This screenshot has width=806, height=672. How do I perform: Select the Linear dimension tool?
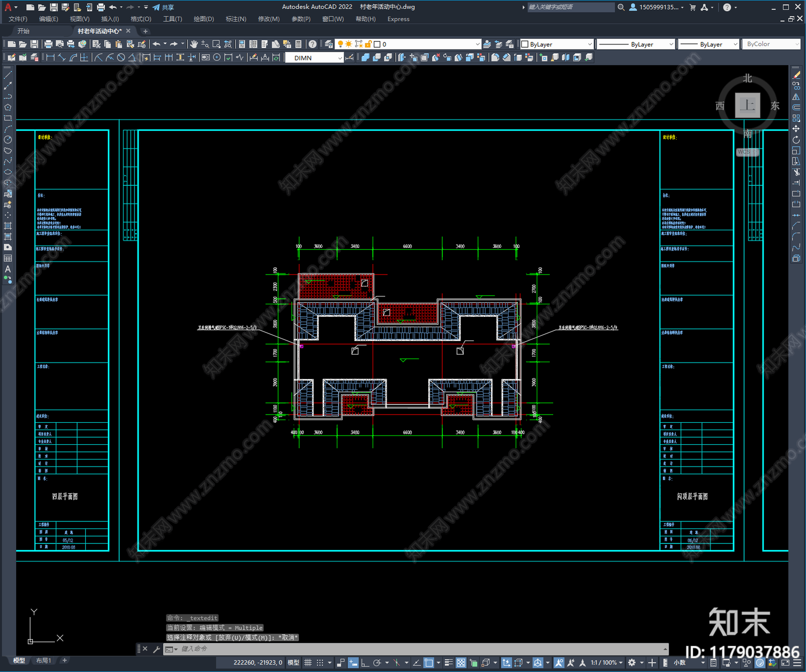point(50,57)
